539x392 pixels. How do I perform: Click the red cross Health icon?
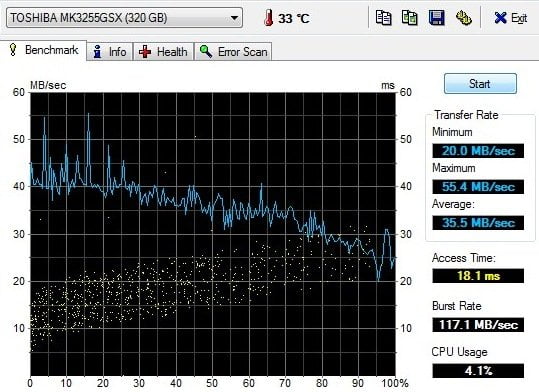tap(145, 52)
